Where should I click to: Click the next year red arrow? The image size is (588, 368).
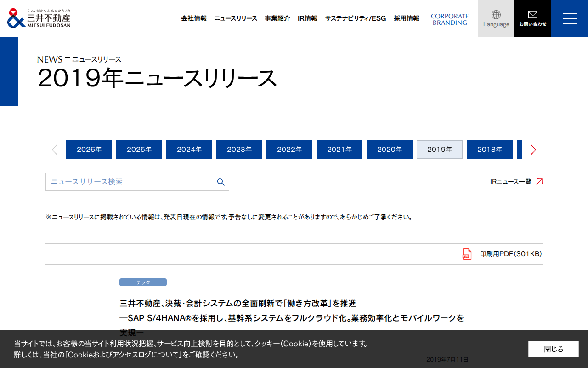[x=533, y=149]
